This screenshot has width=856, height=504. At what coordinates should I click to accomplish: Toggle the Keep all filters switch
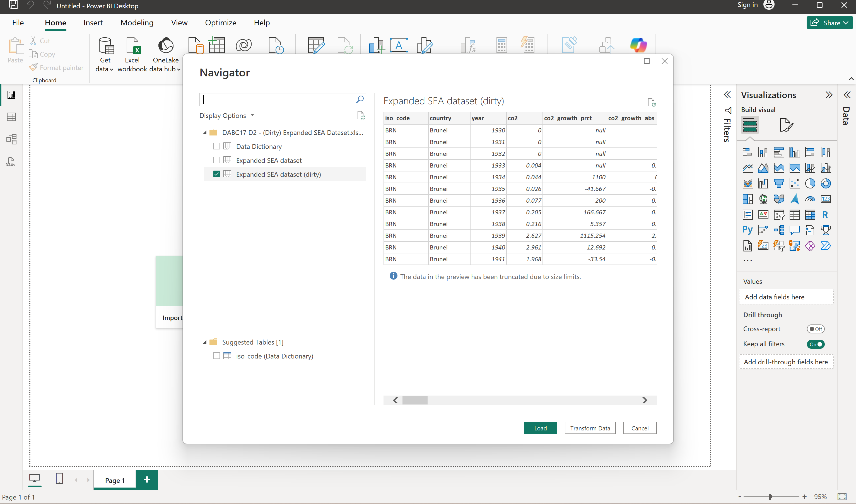pyautogui.click(x=816, y=344)
